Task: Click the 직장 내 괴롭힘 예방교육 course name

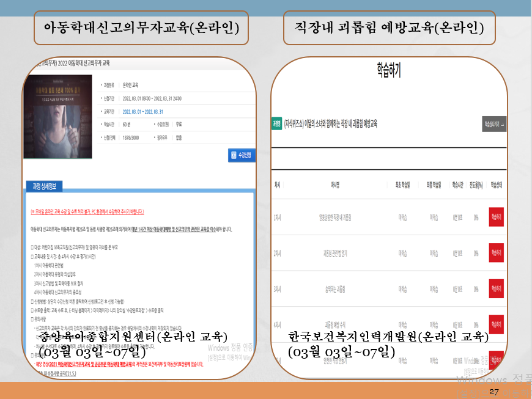Action: tap(330, 123)
